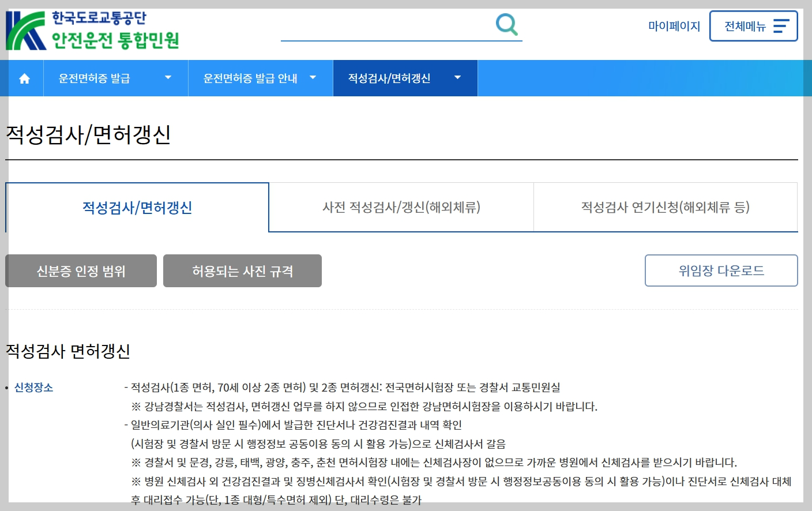The image size is (812, 511).
Task: Click the 전체메뉴 button
Action: coord(753,25)
